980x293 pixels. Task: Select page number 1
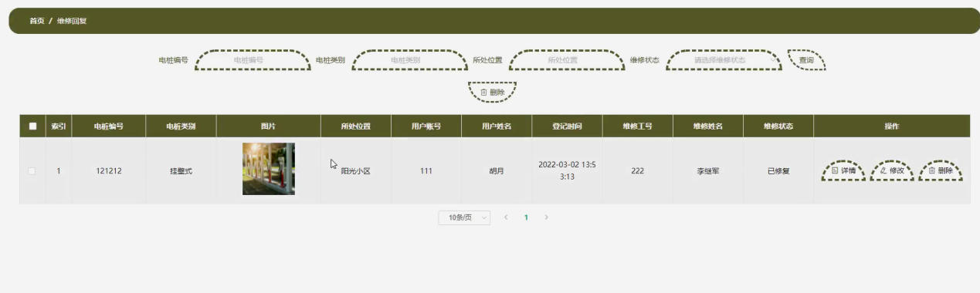(526, 218)
